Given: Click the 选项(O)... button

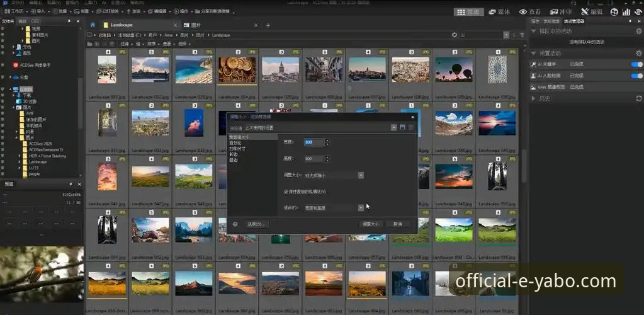Looking at the screenshot, I should pyautogui.click(x=257, y=224).
